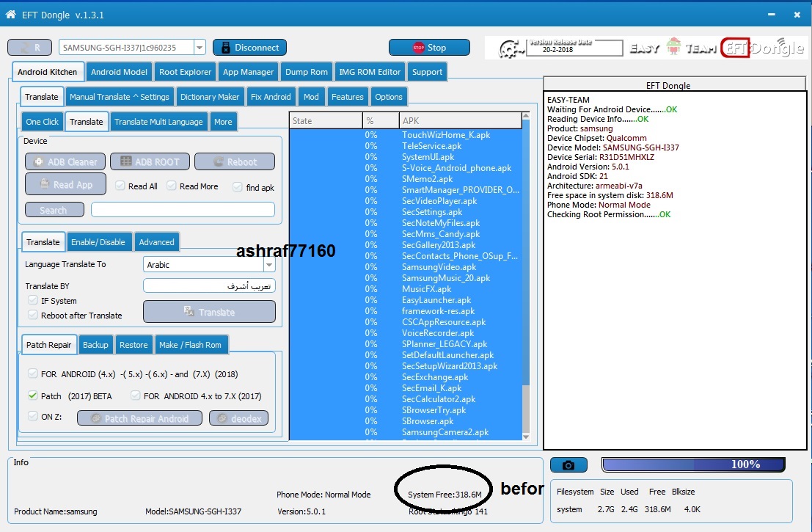The height and width of the screenshot is (532, 812).
Task: Toggle the Read All checkbox
Action: [x=120, y=186]
